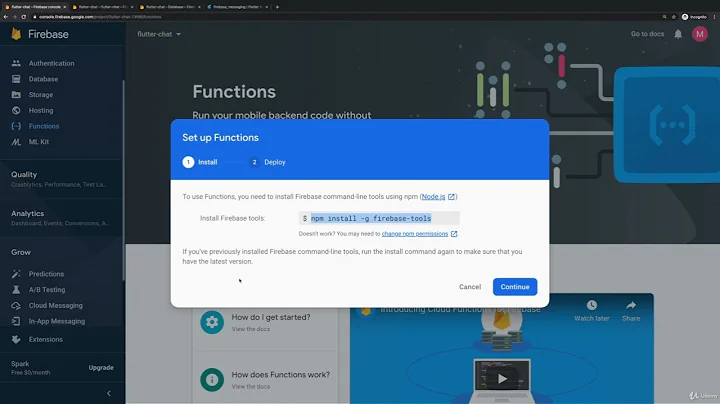This screenshot has width=720, height=404.
Task: Click the sidebar vertical scrollbar
Action: (x=123, y=180)
